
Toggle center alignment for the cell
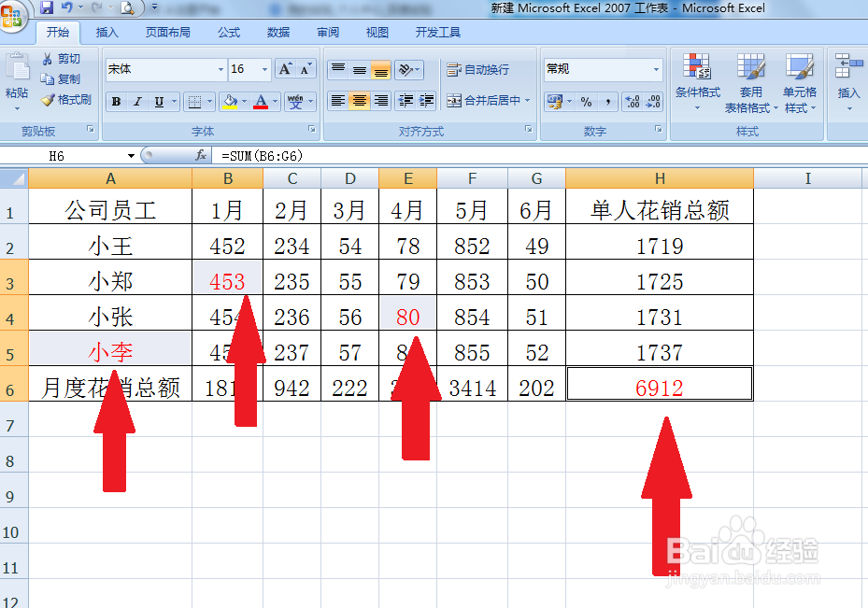coord(358,101)
